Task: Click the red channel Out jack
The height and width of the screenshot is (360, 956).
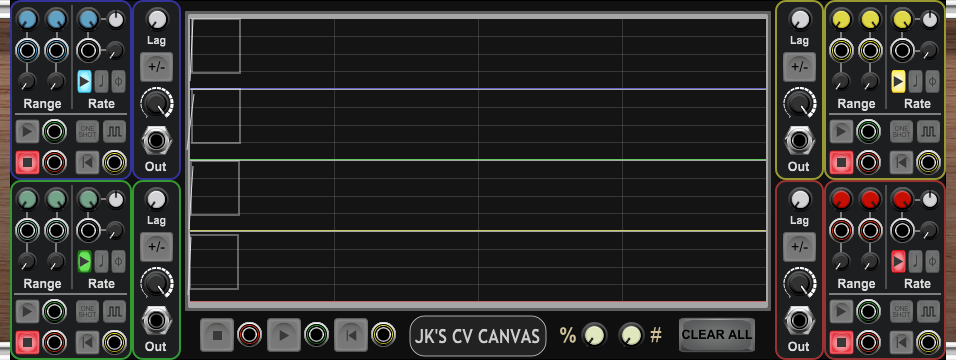Action: [799, 321]
